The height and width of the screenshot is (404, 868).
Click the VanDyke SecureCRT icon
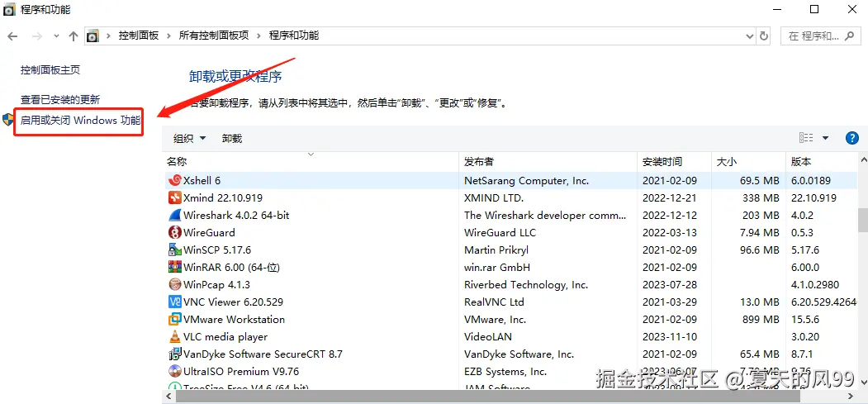(175, 354)
